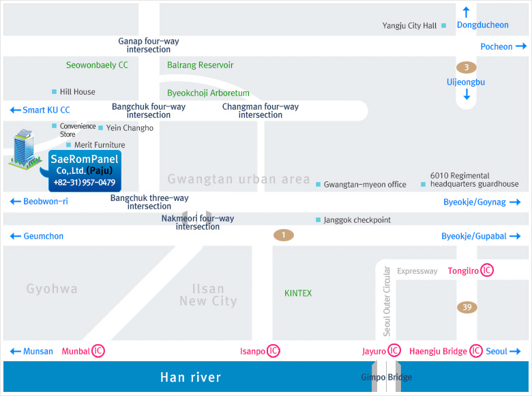Viewport: 532px width, 396px height.
Task: Click the Geumchon direction label
Action: (x=44, y=236)
